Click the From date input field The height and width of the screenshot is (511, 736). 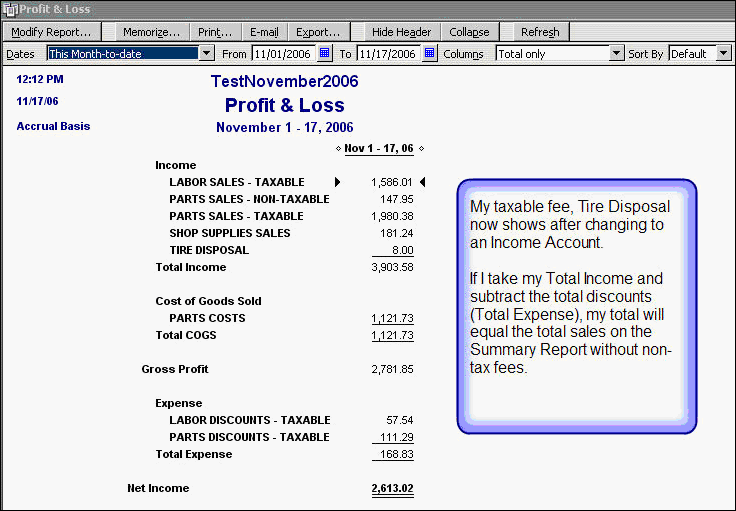pyautogui.click(x=283, y=53)
